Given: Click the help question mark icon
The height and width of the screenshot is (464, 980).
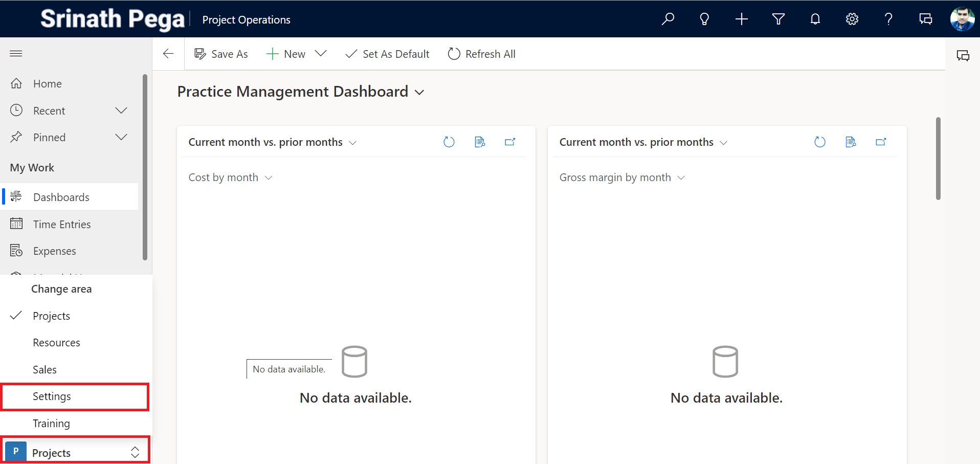Looking at the screenshot, I should 888,19.
